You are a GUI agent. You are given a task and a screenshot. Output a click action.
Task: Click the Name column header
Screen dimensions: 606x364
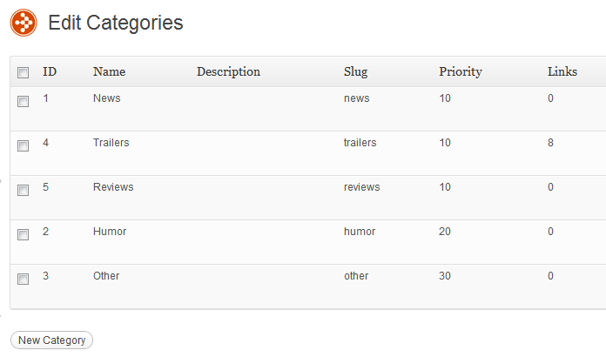pyautogui.click(x=110, y=71)
